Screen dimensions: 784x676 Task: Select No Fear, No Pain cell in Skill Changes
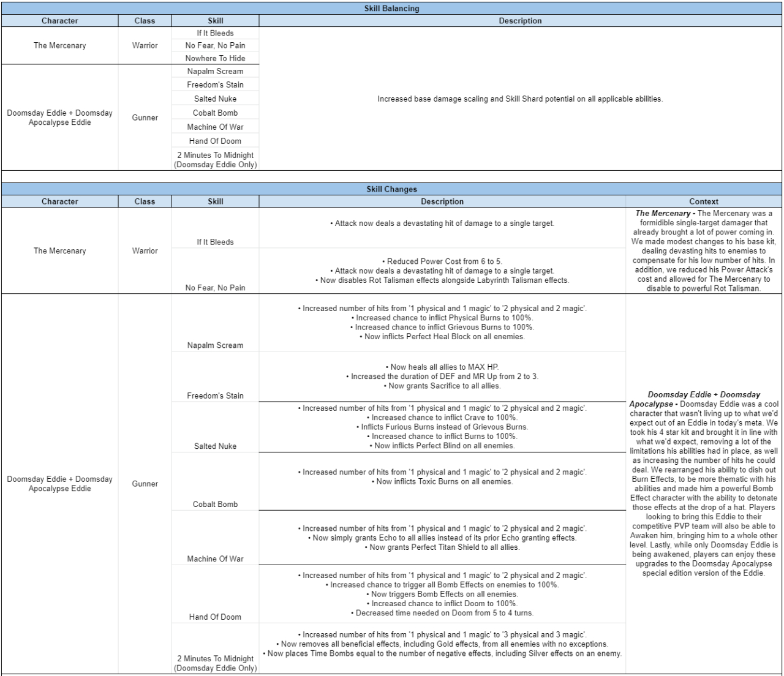215,287
